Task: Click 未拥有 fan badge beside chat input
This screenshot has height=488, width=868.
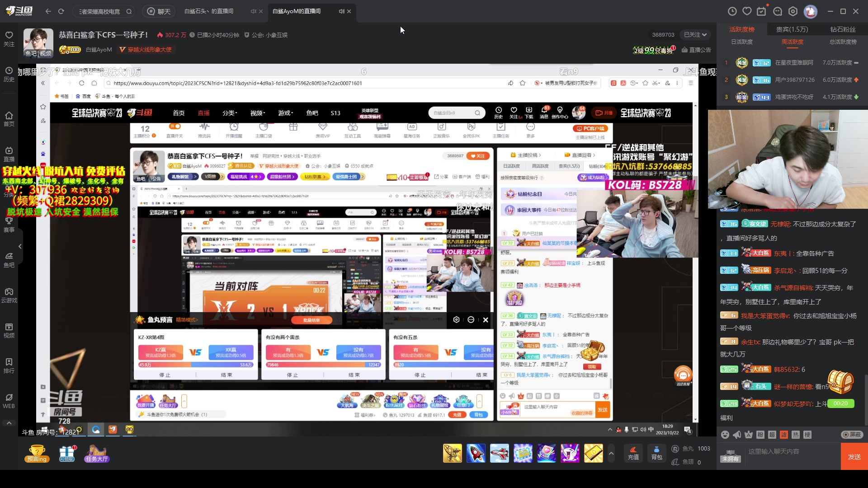Action: 730,456
